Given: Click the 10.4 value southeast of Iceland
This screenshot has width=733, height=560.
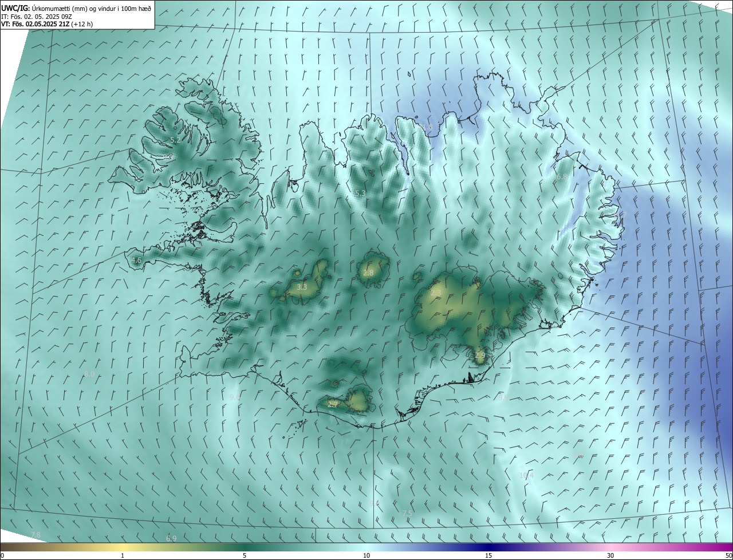Looking at the screenshot, I should click(x=526, y=475).
